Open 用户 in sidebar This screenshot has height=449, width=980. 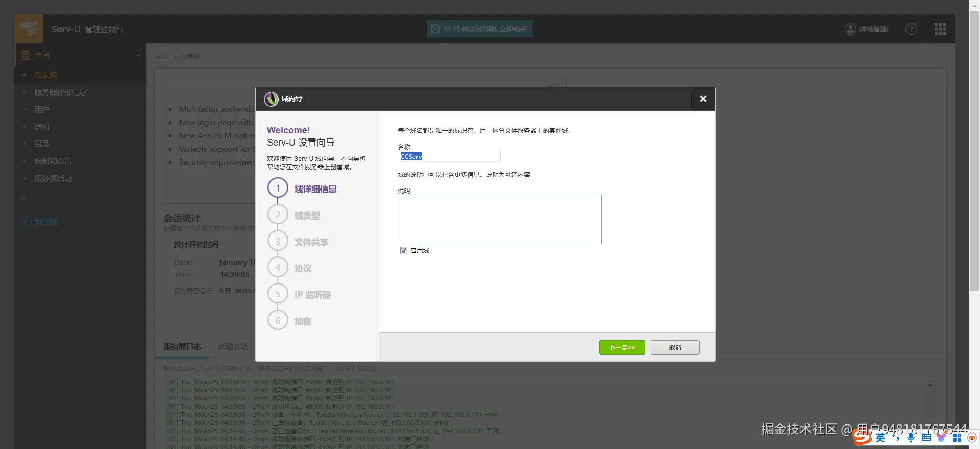pyautogui.click(x=42, y=109)
